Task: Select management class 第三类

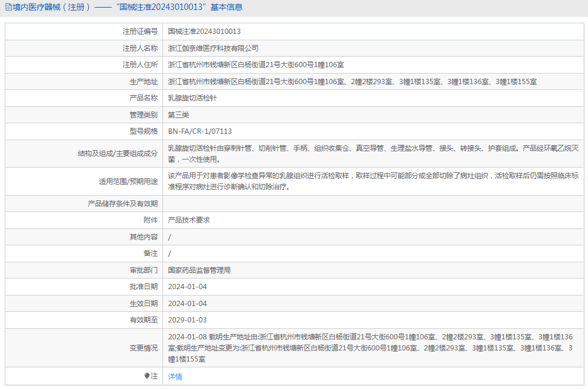Action: tap(178, 114)
